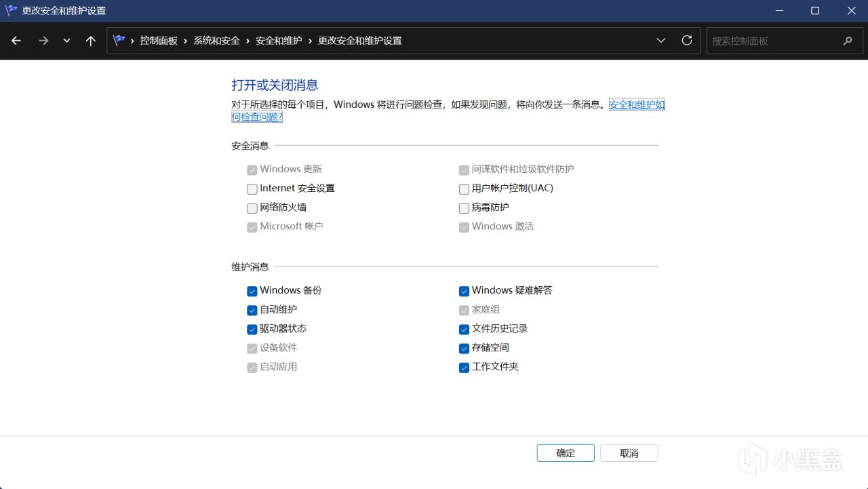868x489 pixels.
Task: Go back with the left arrow button
Action: [16, 41]
